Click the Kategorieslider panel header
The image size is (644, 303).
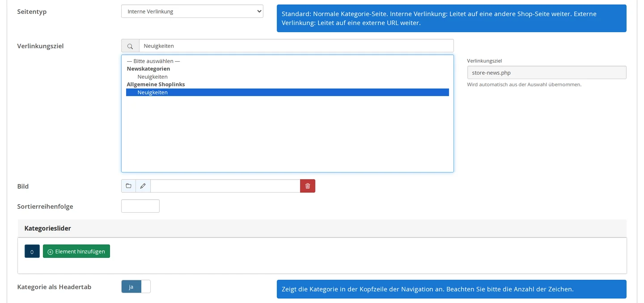[x=322, y=228]
